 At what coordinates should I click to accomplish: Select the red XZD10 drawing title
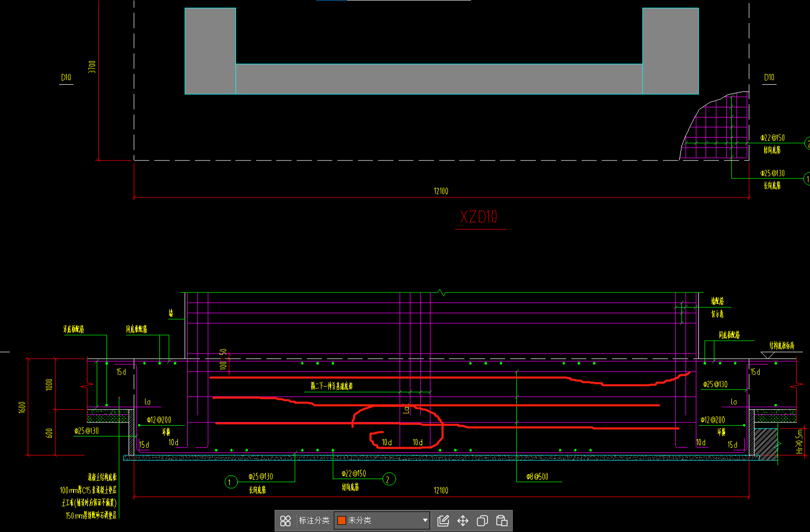[479, 217]
